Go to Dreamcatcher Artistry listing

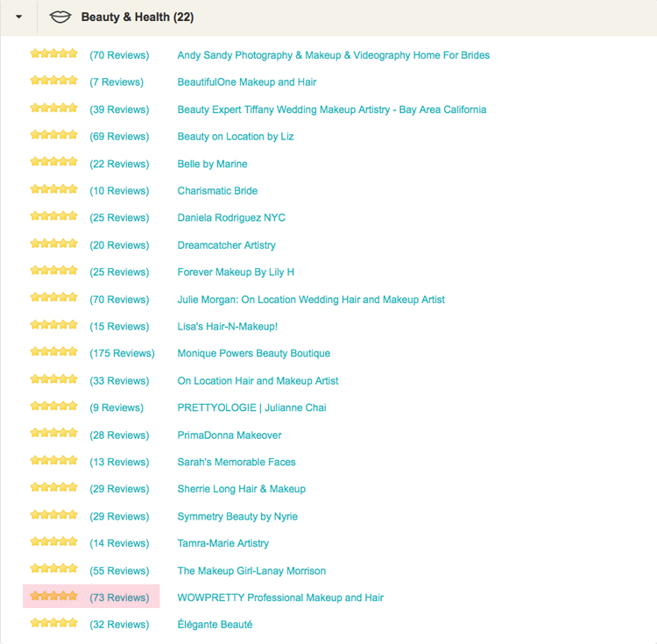[x=226, y=245]
